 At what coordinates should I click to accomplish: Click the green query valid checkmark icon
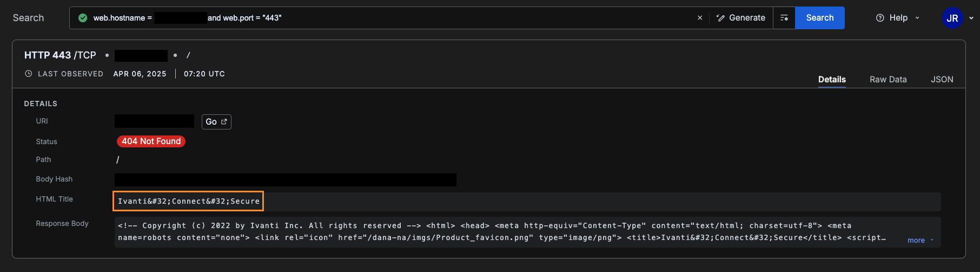pos(83,18)
